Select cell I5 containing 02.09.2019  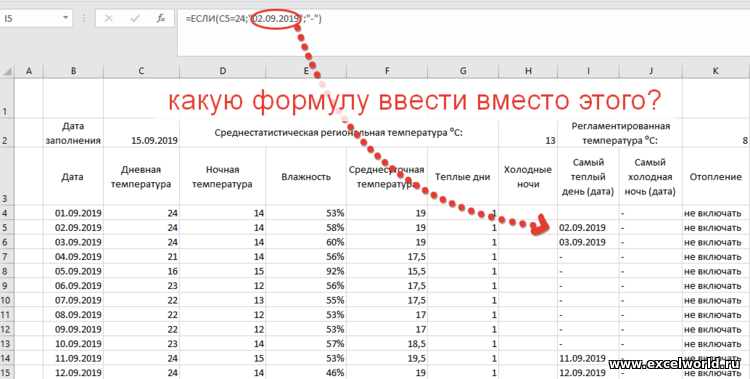coord(588,227)
